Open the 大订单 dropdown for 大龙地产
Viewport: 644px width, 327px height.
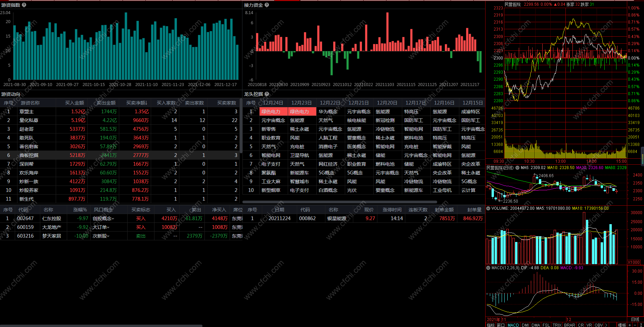108,228
